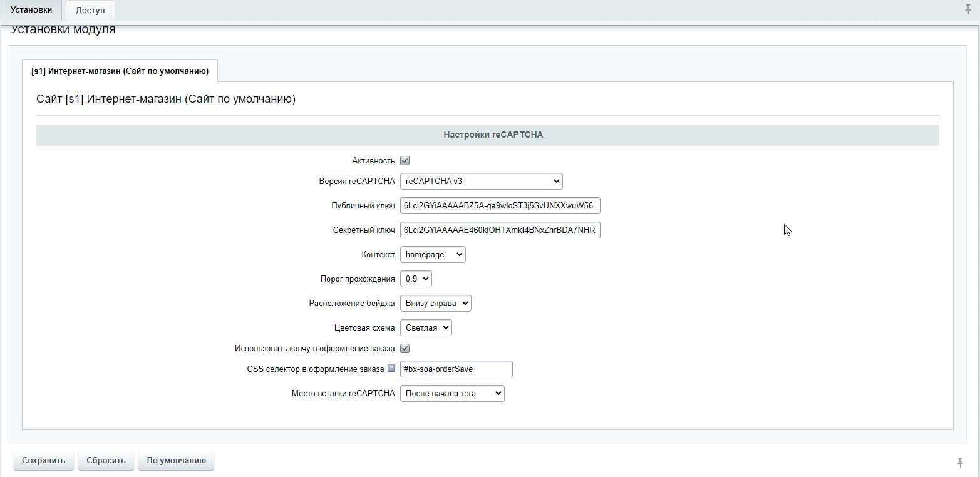Open Расположение бейджа dropdown
The image size is (980, 477).
point(435,304)
